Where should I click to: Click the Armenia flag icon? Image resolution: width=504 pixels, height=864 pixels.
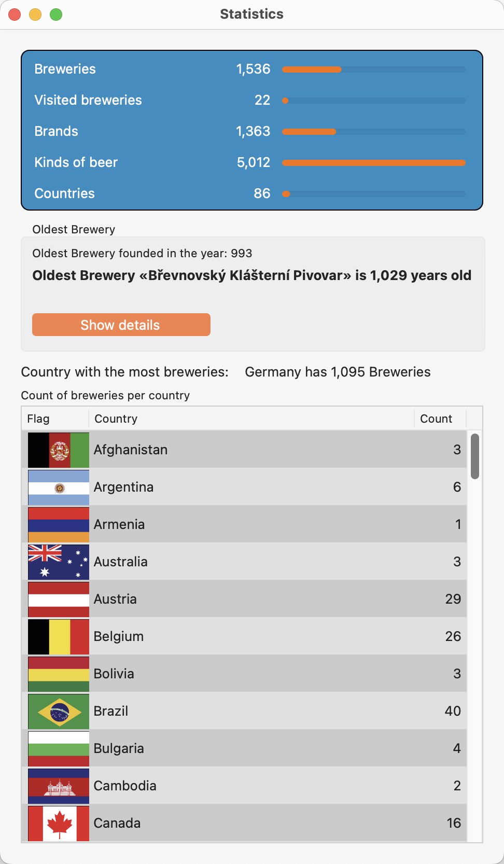point(59,524)
